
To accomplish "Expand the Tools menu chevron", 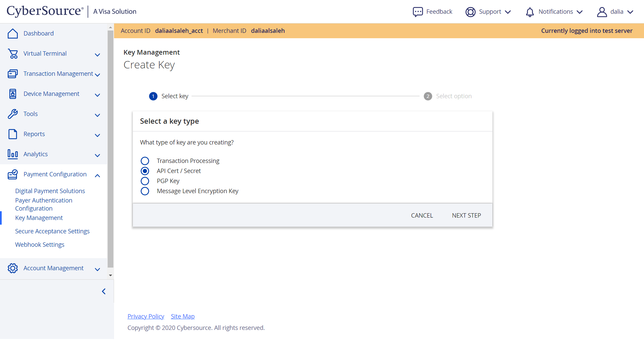I will 98,115.
